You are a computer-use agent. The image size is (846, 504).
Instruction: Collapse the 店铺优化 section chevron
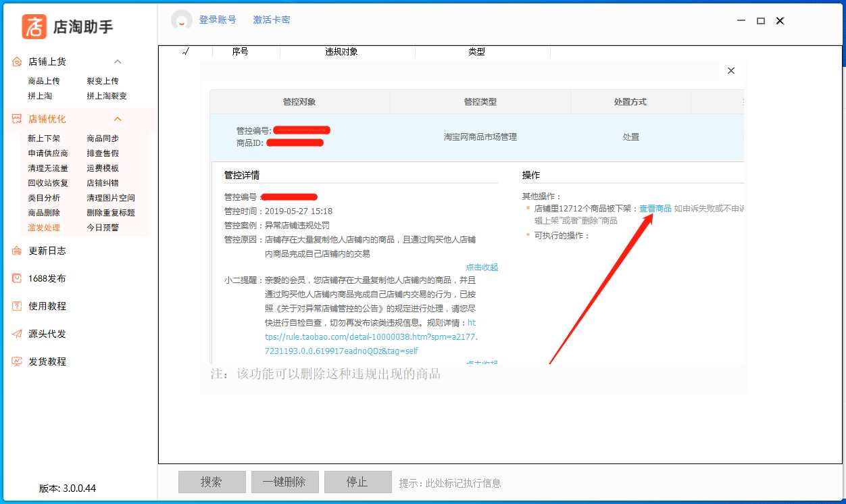coord(118,119)
